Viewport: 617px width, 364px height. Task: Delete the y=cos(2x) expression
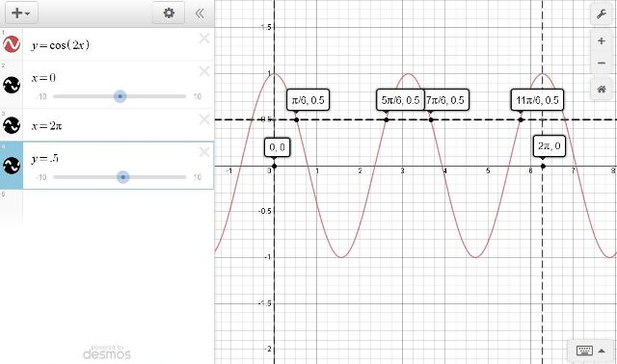pyautogui.click(x=204, y=39)
